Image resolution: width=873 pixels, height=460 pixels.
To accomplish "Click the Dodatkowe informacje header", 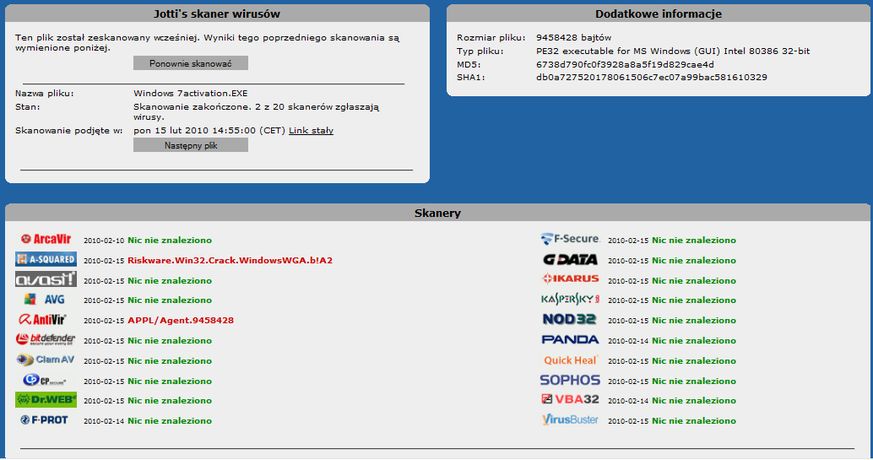I will point(658,14).
